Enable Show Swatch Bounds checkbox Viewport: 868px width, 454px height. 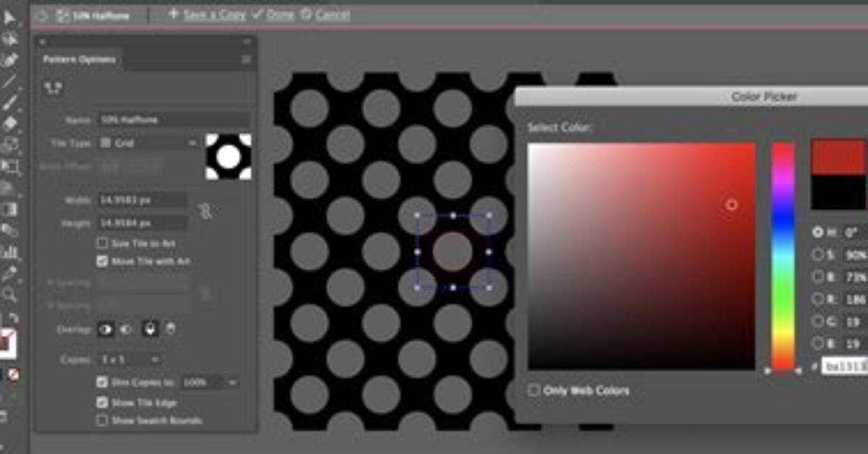102,420
